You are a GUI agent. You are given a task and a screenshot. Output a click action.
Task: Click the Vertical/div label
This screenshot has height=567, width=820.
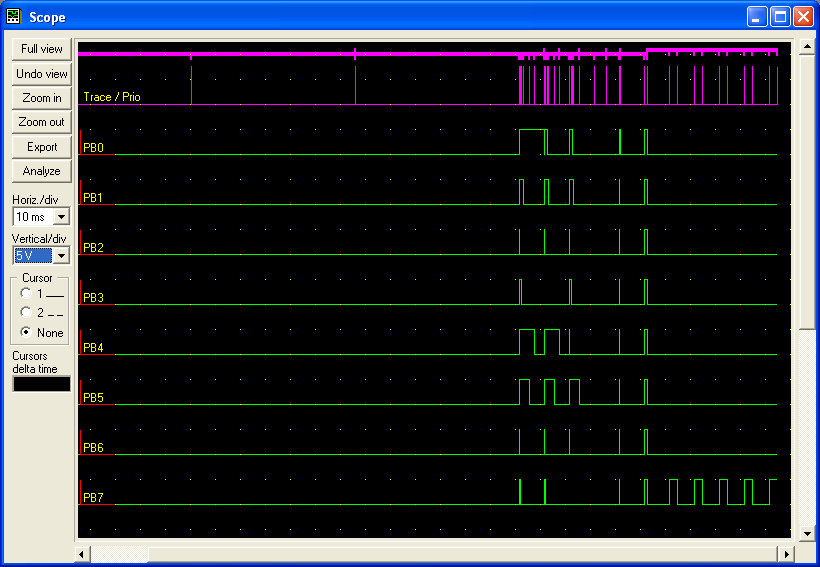[39, 239]
